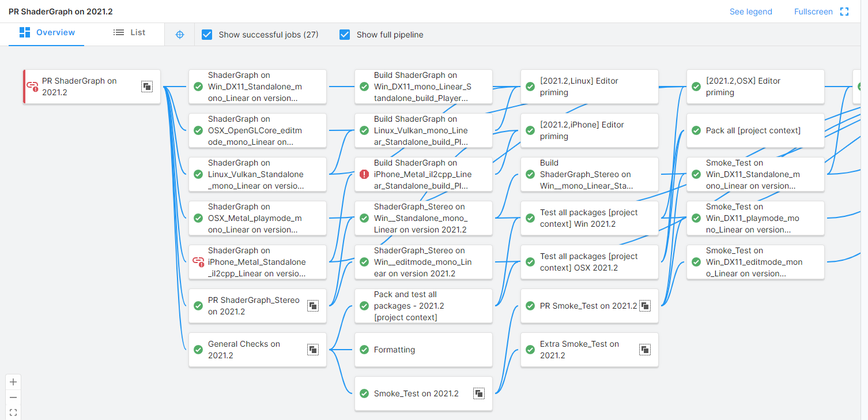The image size is (868, 420).
Task: Click dependency-failed icon on PR ShaderGraph root node
Action: [x=32, y=87]
